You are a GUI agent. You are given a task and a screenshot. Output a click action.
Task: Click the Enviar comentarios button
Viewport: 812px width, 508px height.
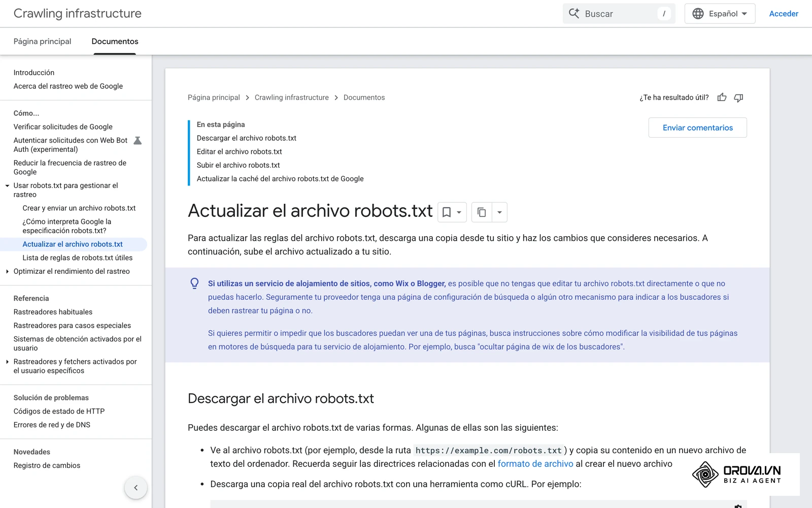coord(698,128)
